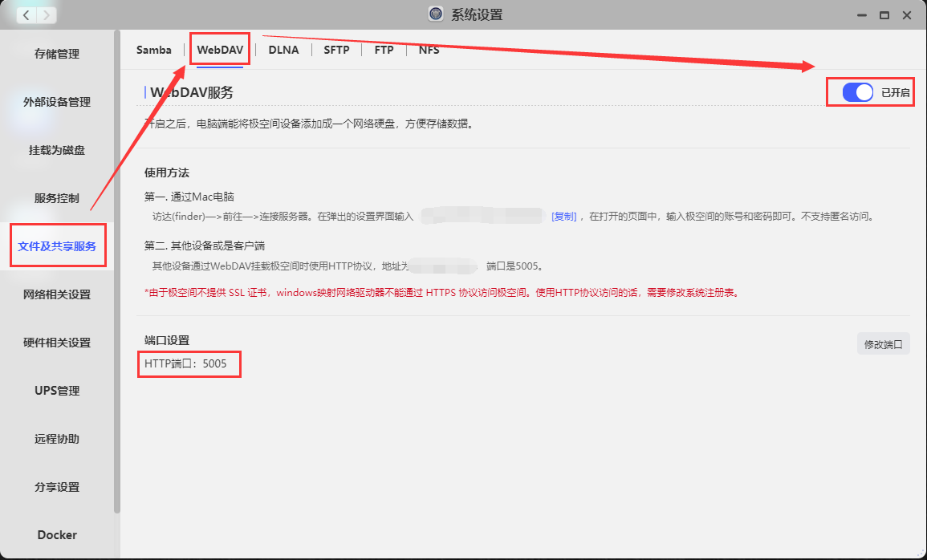Click the 已开启 status label
Image resolution: width=927 pixels, height=560 pixels.
click(895, 93)
